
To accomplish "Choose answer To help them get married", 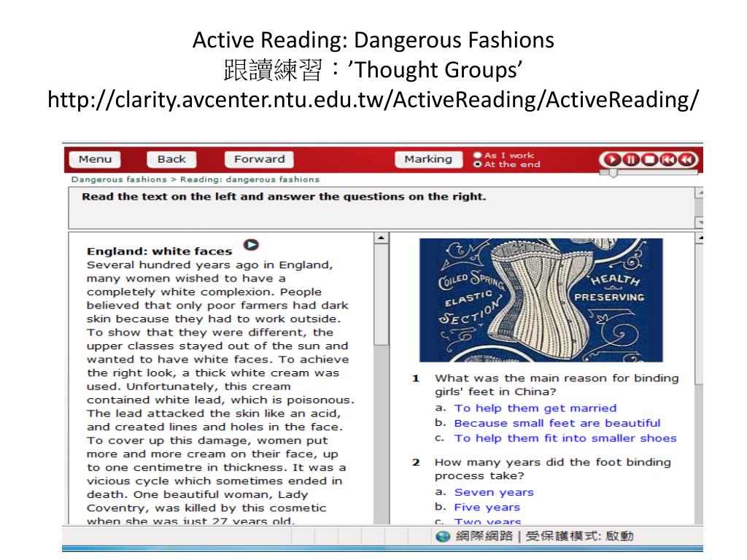I will [535, 408].
